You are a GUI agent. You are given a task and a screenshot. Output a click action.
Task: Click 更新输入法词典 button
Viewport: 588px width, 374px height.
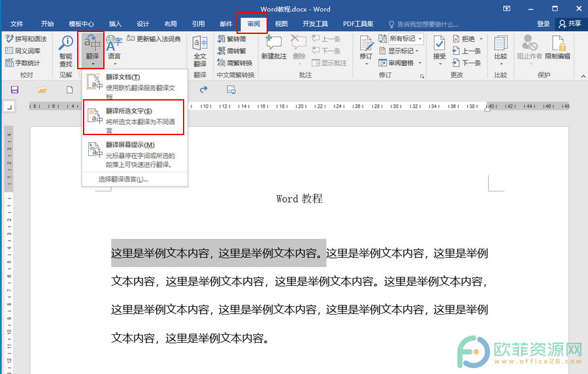click(x=154, y=39)
